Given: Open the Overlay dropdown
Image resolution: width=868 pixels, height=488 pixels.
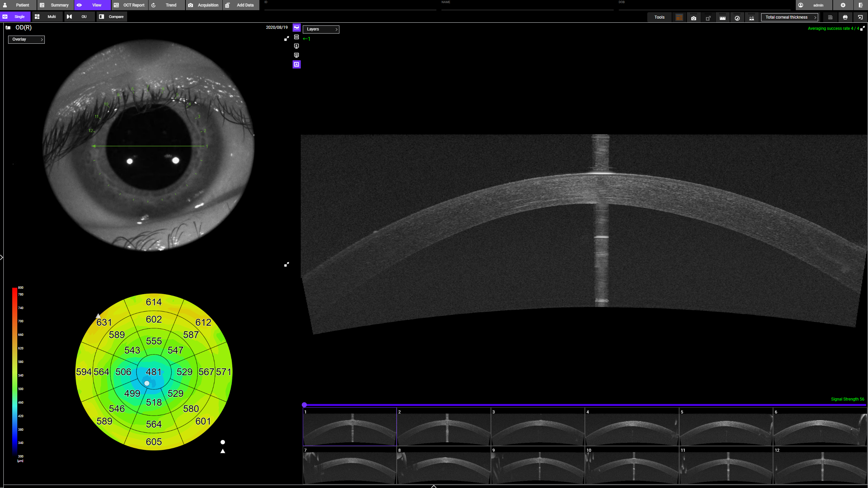Looking at the screenshot, I should tap(26, 39).
